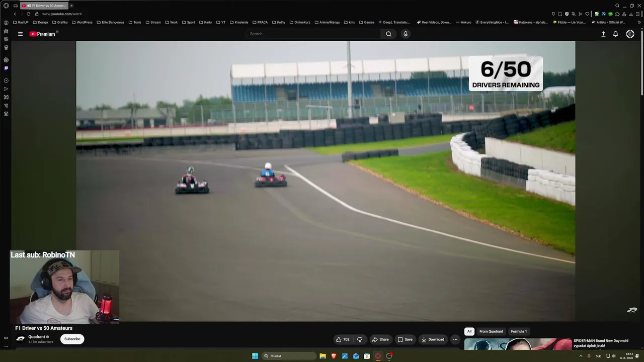Subscribe to the Quadrant channel
644x362 pixels.
[x=72, y=339]
